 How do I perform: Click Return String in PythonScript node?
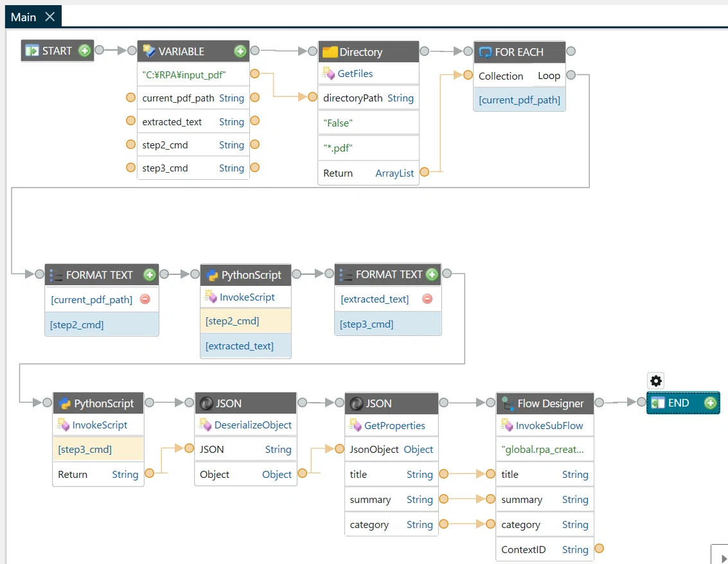(x=98, y=475)
